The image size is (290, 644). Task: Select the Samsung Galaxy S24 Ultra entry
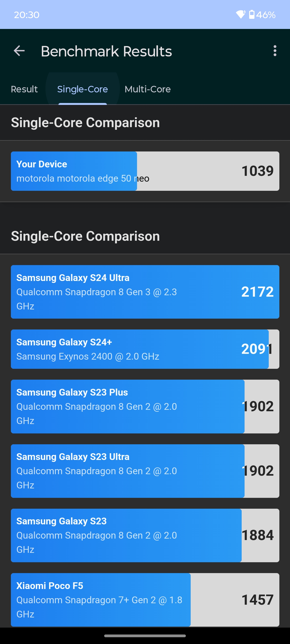pos(145,292)
